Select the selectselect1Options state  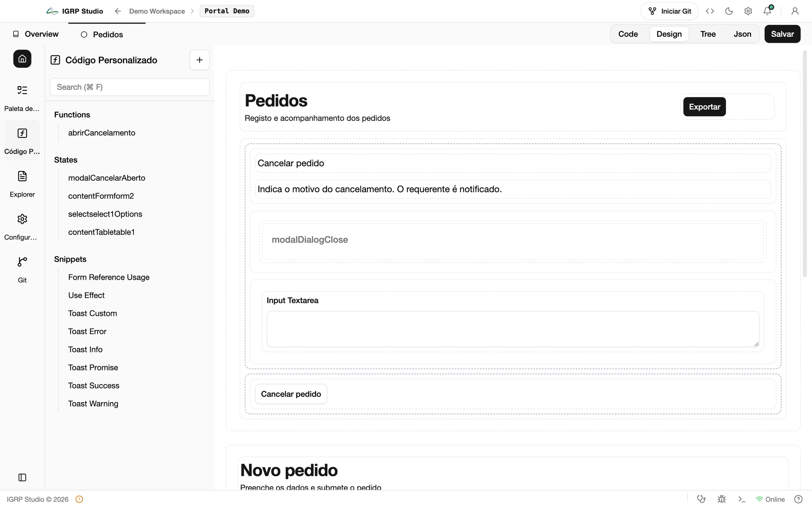[105, 214]
